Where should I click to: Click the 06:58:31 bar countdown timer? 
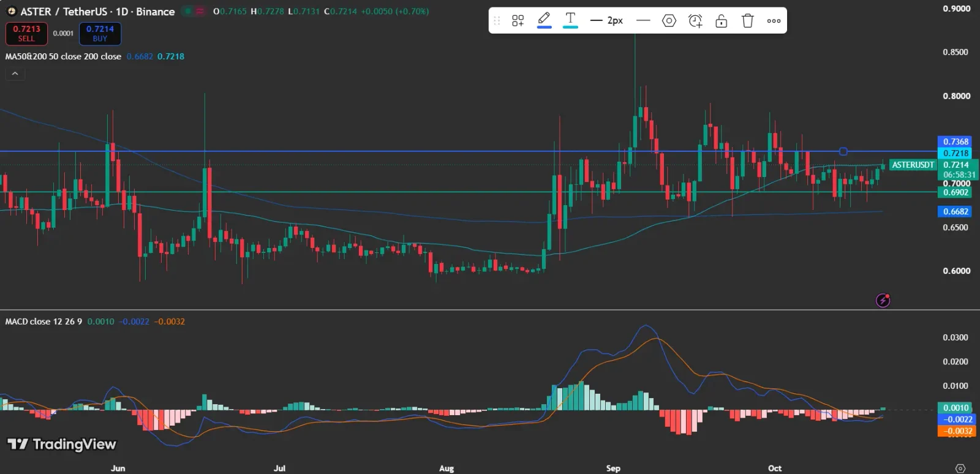click(959, 175)
